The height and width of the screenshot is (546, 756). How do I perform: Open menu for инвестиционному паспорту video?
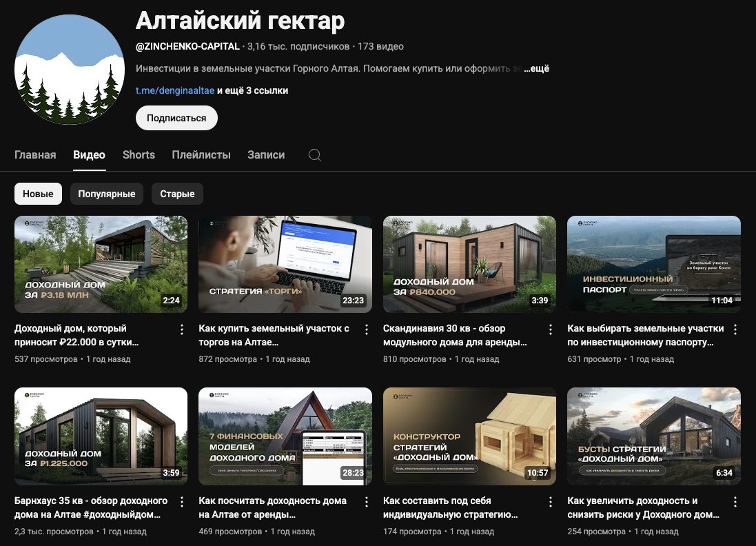tap(735, 329)
